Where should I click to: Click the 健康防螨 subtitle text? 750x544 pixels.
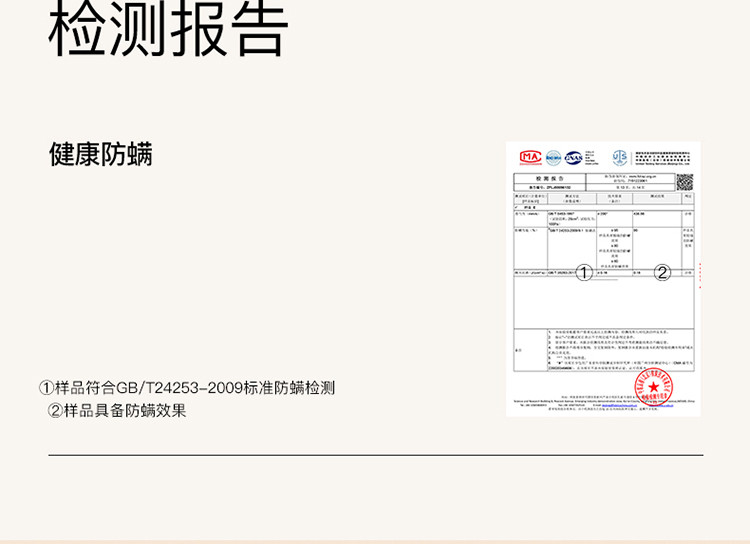click(x=101, y=154)
